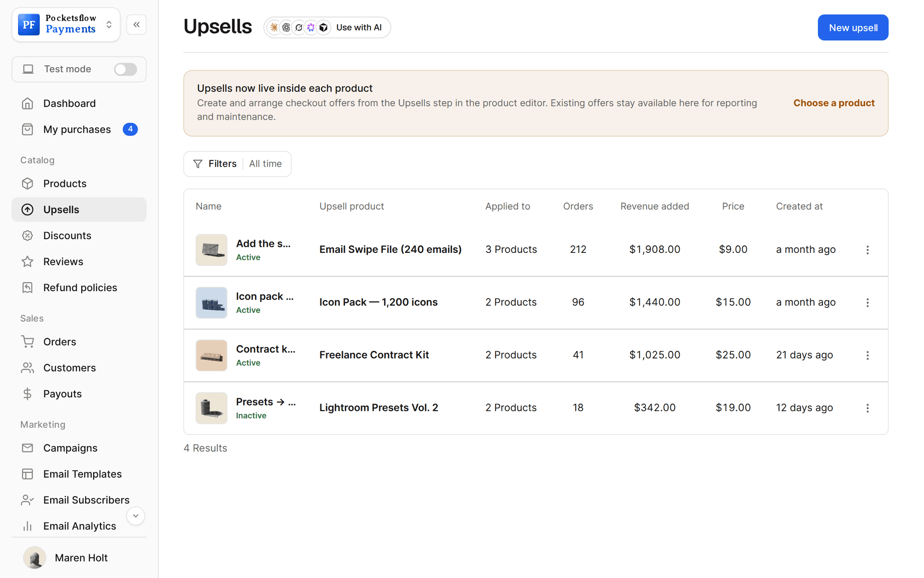Select Upsells in the sidebar
Screen dimensions: 924x578
click(79, 210)
